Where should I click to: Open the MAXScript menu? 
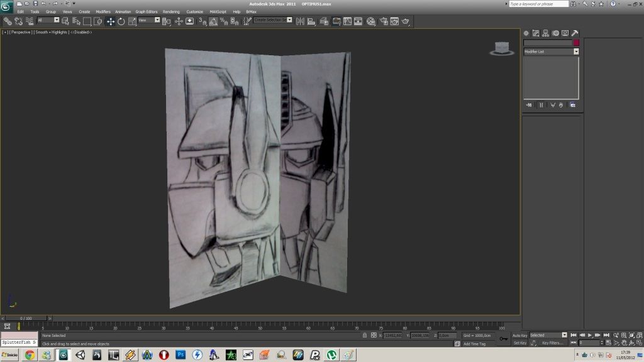click(x=218, y=11)
